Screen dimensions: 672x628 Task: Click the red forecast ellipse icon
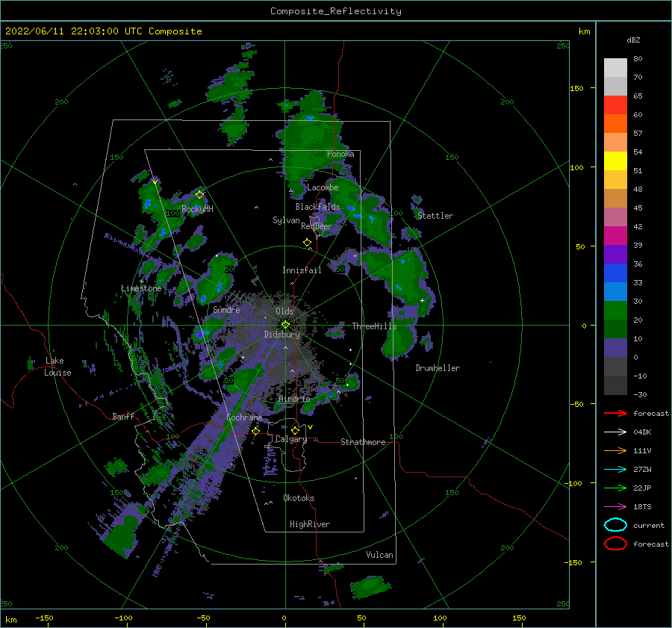click(x=615, y=544)
